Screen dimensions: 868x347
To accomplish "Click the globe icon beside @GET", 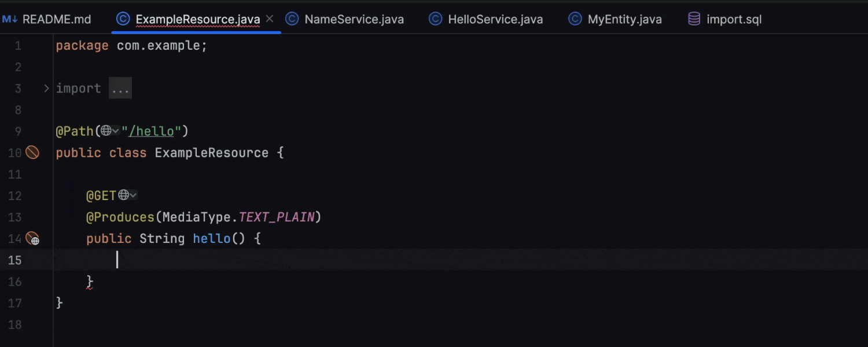I will [123, 195].
